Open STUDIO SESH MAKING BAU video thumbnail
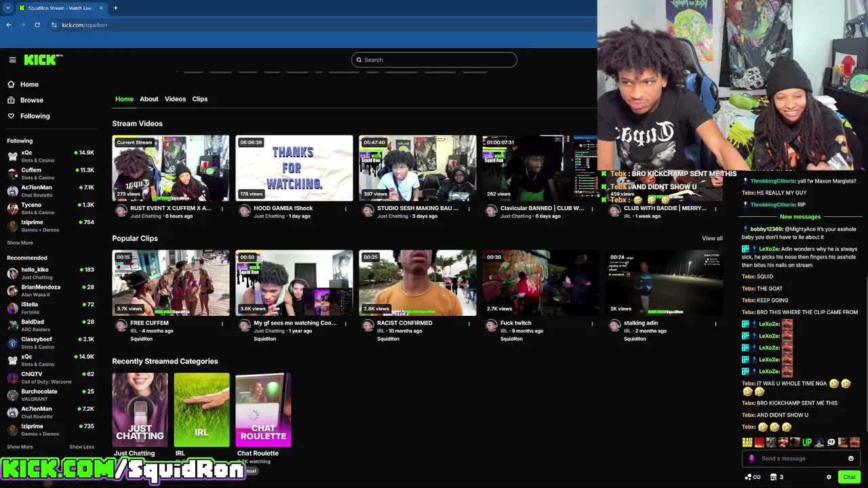This screenshot has height=488, width=868. pos(418,168)
